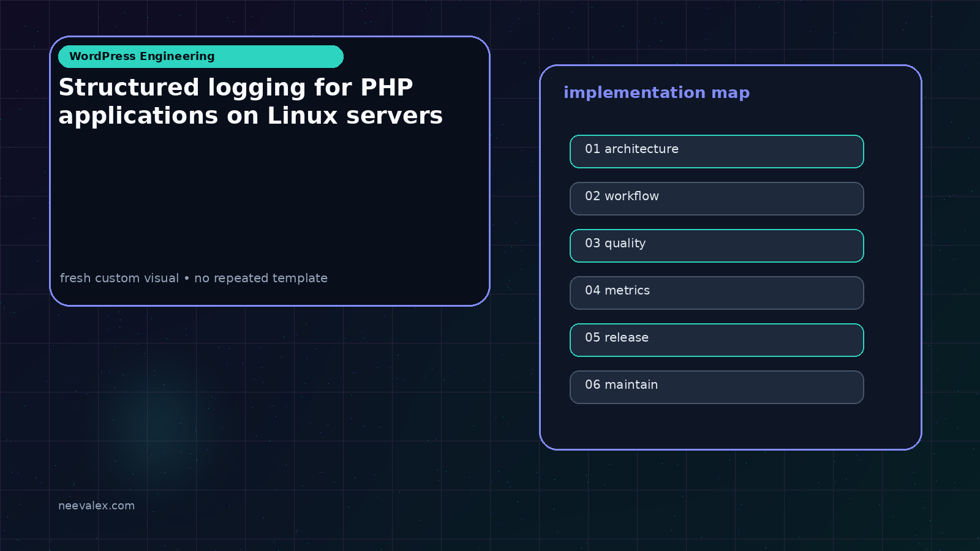980x551 pixels.
Task: Click the WordPress Engineering badge
Action: [x=201, y=56]
